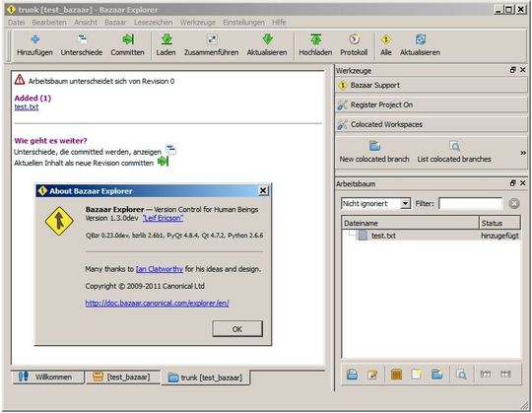
Task: Click diff icon beside 'Unterschiede, die committed werden'
Action: [x=170, y=150]
